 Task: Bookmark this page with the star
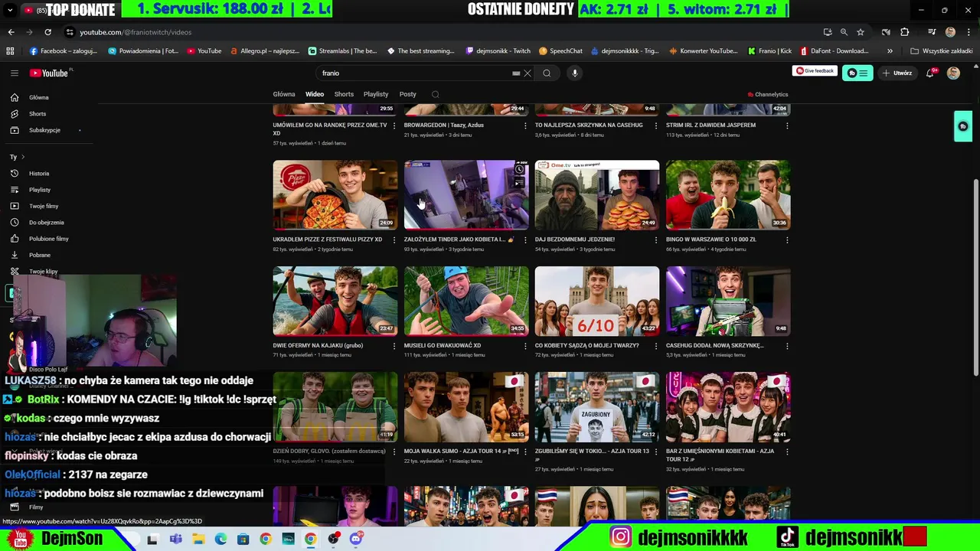click(x=861, y=32)
